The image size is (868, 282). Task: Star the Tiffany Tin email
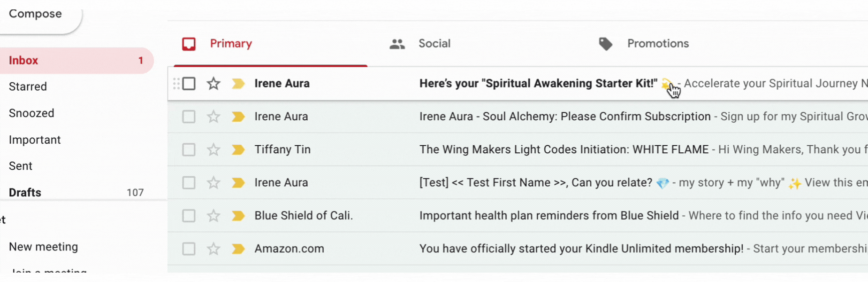[213, 149]
